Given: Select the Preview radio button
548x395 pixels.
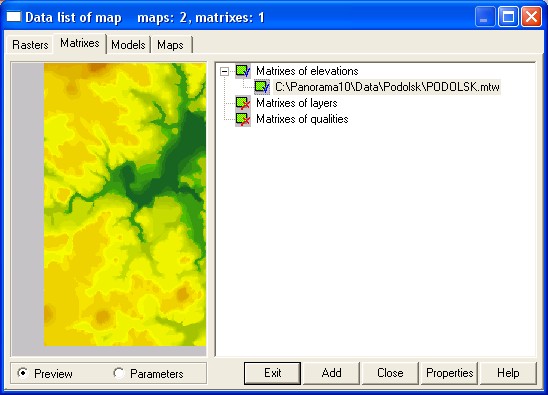Looking at the screenshot, I should click(23, 373).
